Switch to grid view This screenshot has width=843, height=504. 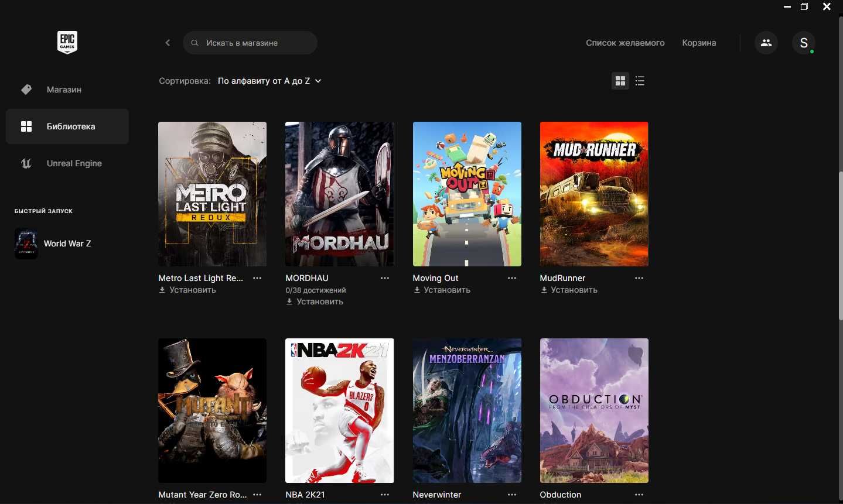coord(620,81)
